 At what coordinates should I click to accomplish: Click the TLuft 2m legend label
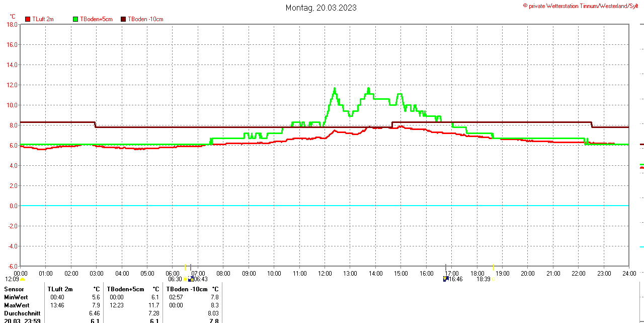click(43, 19)
